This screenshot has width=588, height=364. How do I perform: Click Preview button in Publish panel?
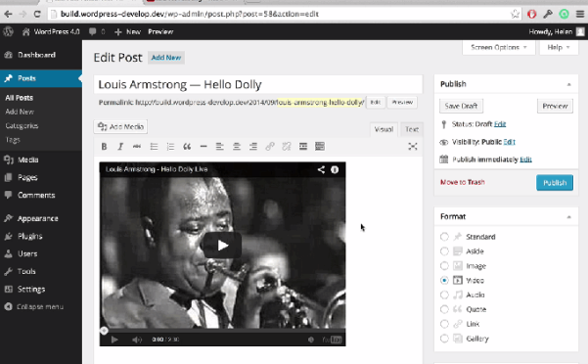click(555, 106)
